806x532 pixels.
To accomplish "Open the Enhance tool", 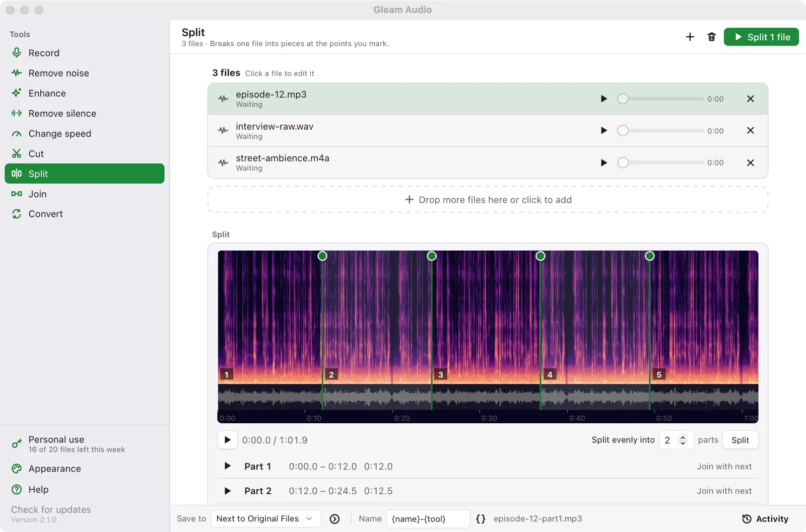I will pos(84,93).
